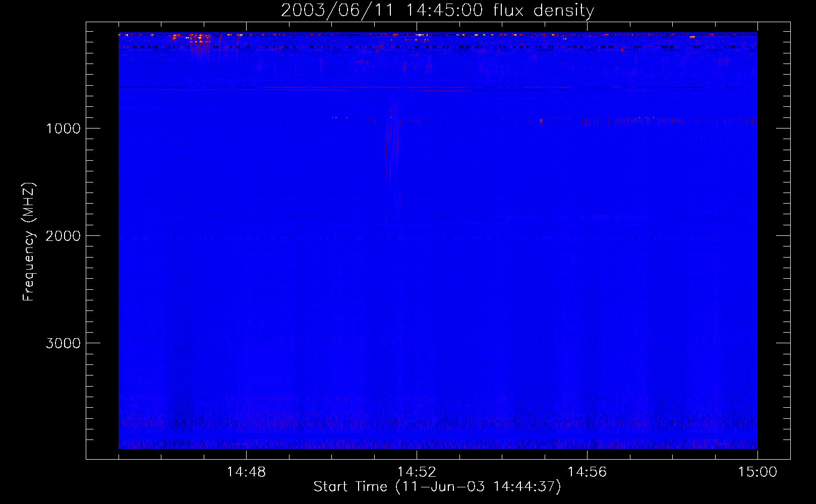Click the 'Start Time (11-Jun-03 14:44:37)' label

(x=437, y=487)
